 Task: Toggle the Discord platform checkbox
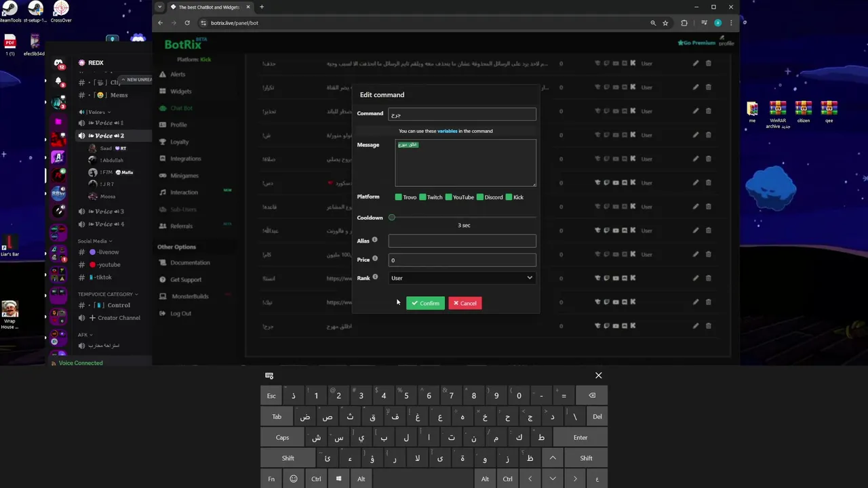[x=480, y=197]
